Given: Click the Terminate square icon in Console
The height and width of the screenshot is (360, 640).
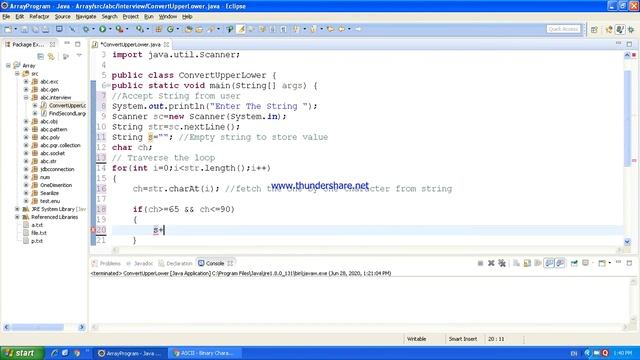Looking at the screenshot, I should [480, 263].
